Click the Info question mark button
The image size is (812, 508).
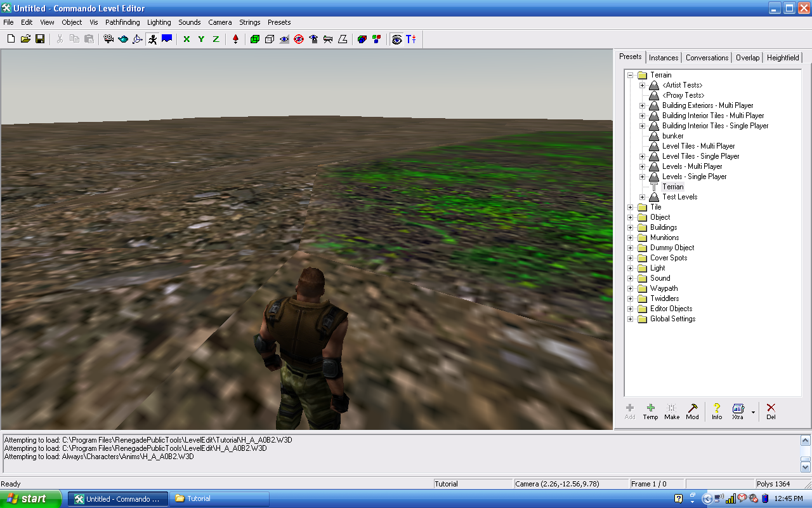(x=717, y=411)
